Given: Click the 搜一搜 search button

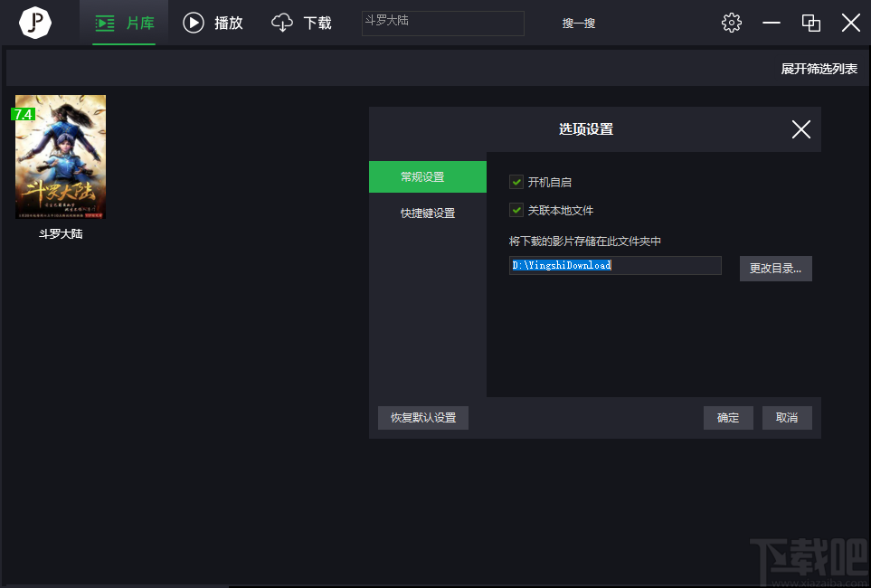Looking at the screenshot, I should pos(578,24).
